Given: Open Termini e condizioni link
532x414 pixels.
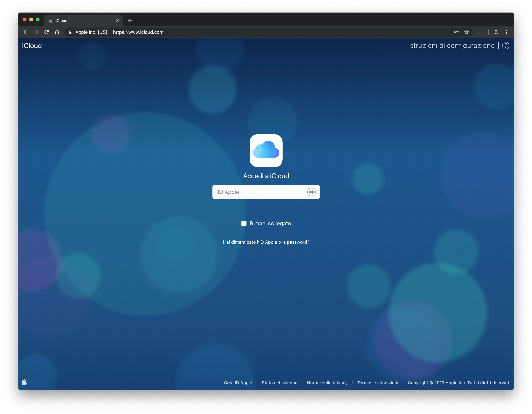Looking at the screenshot, I should 378,383.
